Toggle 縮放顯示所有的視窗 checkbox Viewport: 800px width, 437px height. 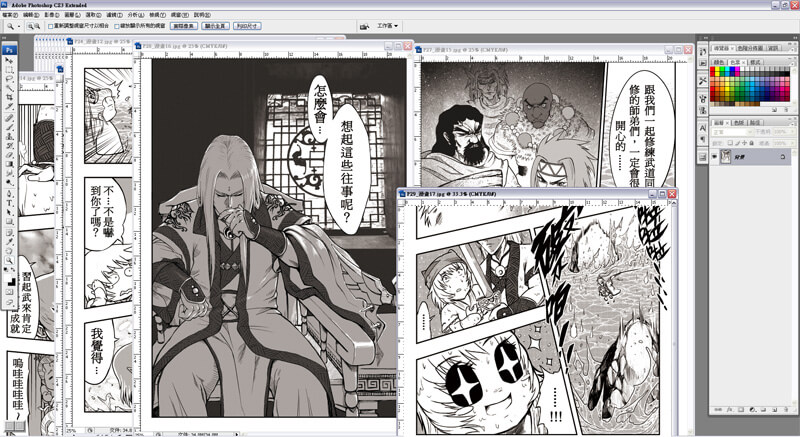coord(116,26)
